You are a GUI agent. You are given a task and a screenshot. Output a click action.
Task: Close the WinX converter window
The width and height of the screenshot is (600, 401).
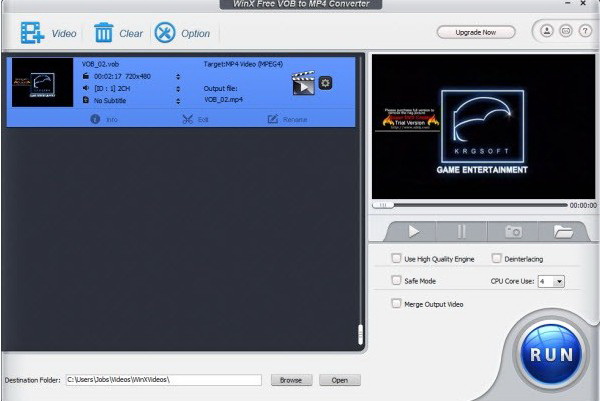583,3
